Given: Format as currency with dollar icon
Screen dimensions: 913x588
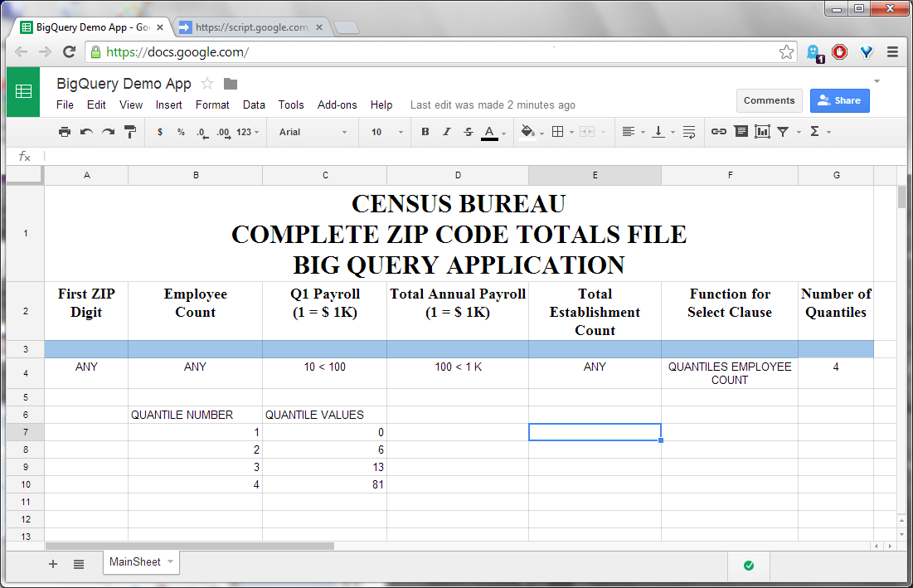Looking at the screenshot, I should click(x=160, y=132).
